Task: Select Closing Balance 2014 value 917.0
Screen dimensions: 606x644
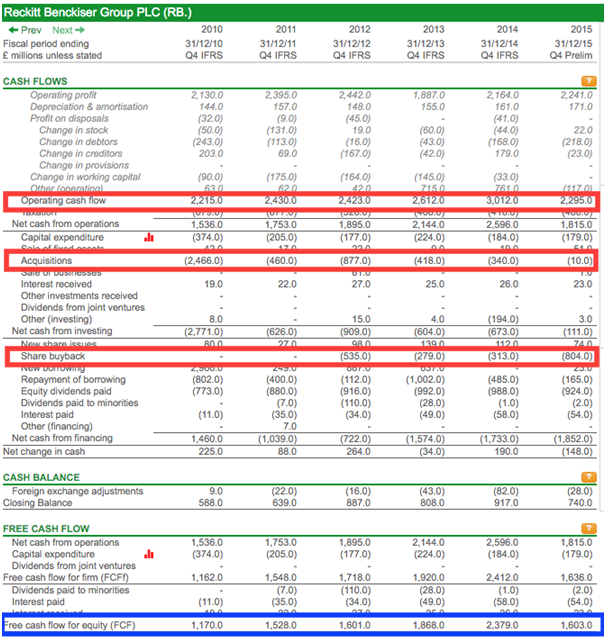Action: [506, 503]
